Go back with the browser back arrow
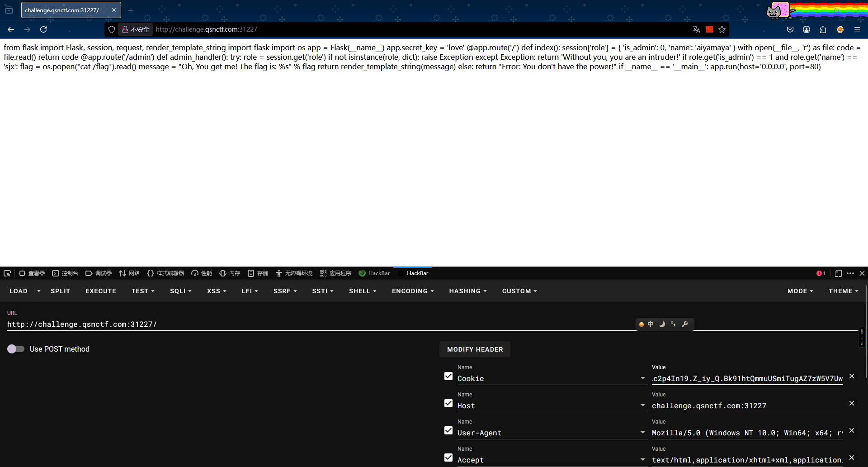The height and width of the screenshot is (467, 868). pos(11,29)
